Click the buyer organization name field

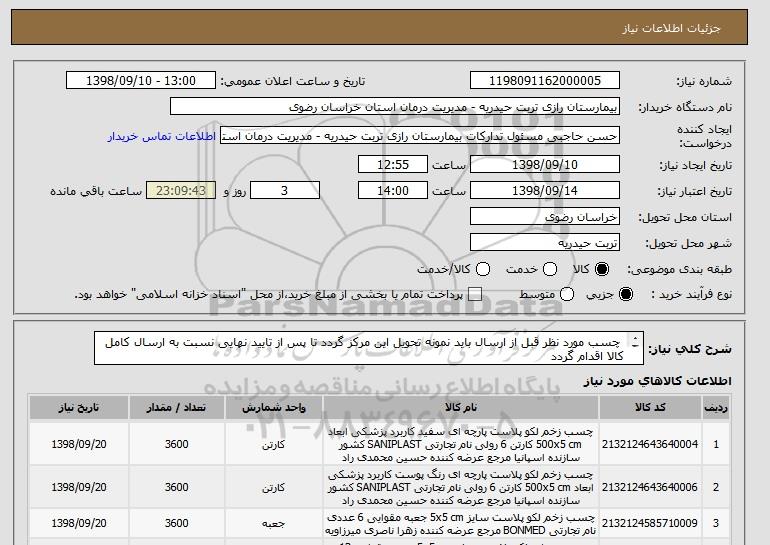coord(395,107)
